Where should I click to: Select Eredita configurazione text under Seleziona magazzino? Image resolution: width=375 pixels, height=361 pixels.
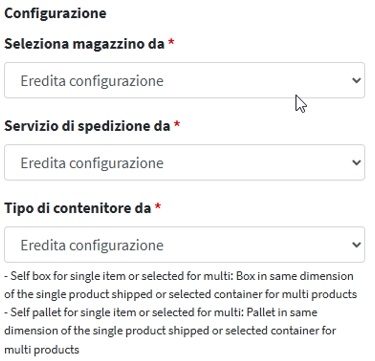(92, 81)
